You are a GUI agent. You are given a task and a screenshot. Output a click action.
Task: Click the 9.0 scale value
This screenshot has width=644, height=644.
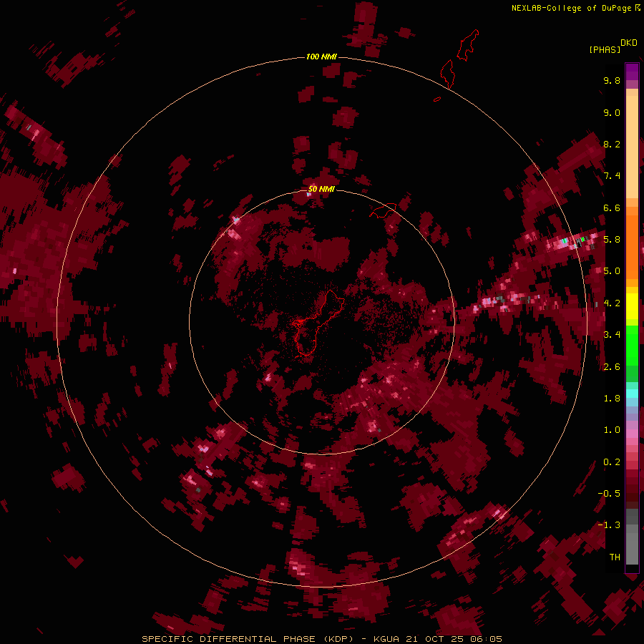pyautogui.click(x=612, y=112)
